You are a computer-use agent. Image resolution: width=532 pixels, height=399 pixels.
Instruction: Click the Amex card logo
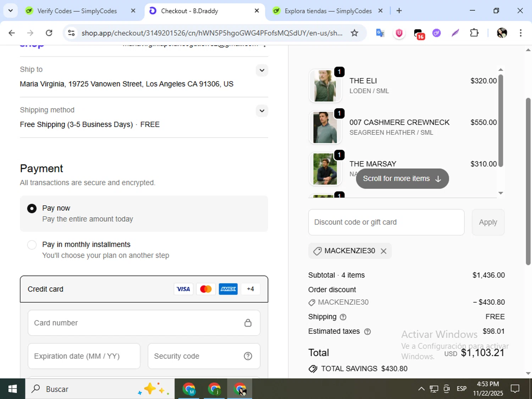[x=228, y=289]
